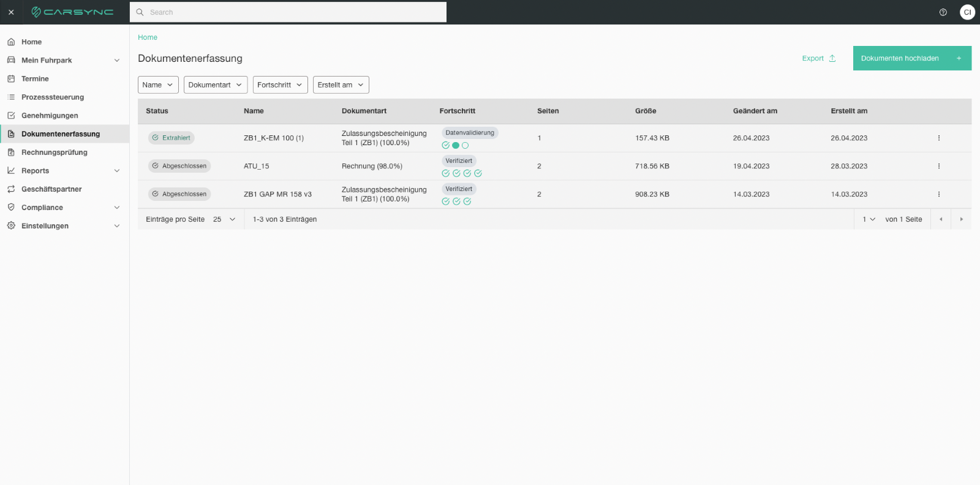Open Rechnungsprüfung in the sidebar
The width and height of the screenshot is (980, 485).
64,152
